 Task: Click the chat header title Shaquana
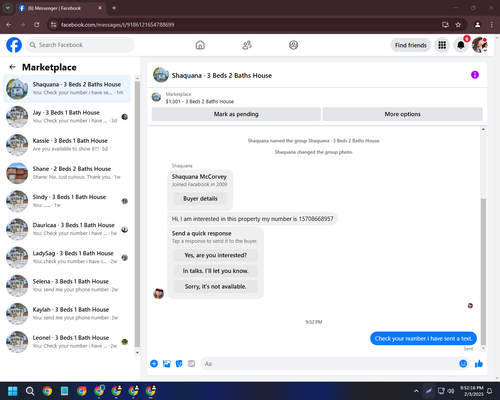coord(222,75)
